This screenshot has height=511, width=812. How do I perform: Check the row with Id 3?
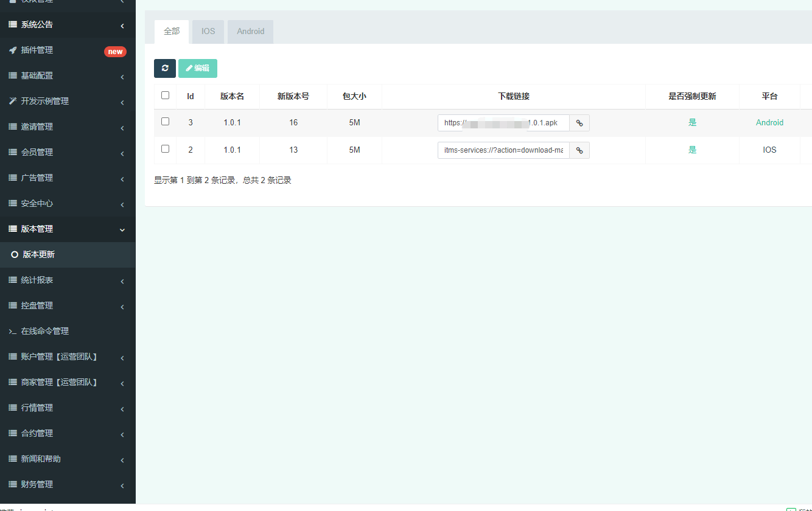click(x=165, y=122)
